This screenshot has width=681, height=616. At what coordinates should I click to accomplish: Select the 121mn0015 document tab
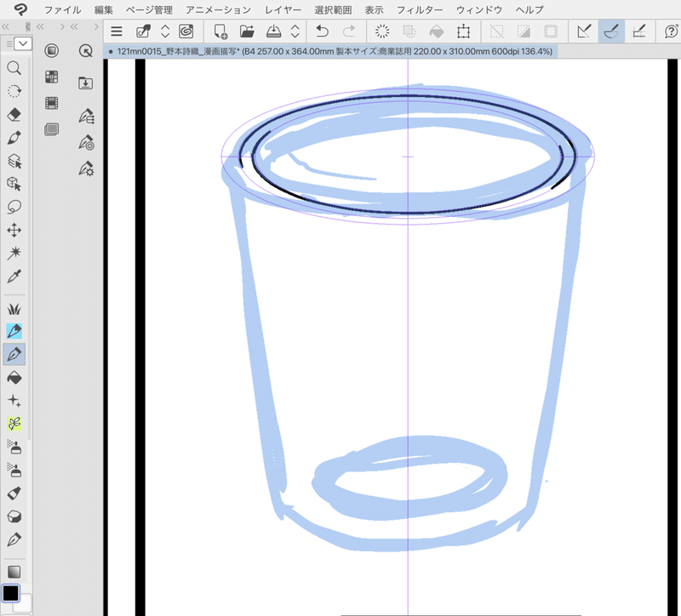pos(330,52)
